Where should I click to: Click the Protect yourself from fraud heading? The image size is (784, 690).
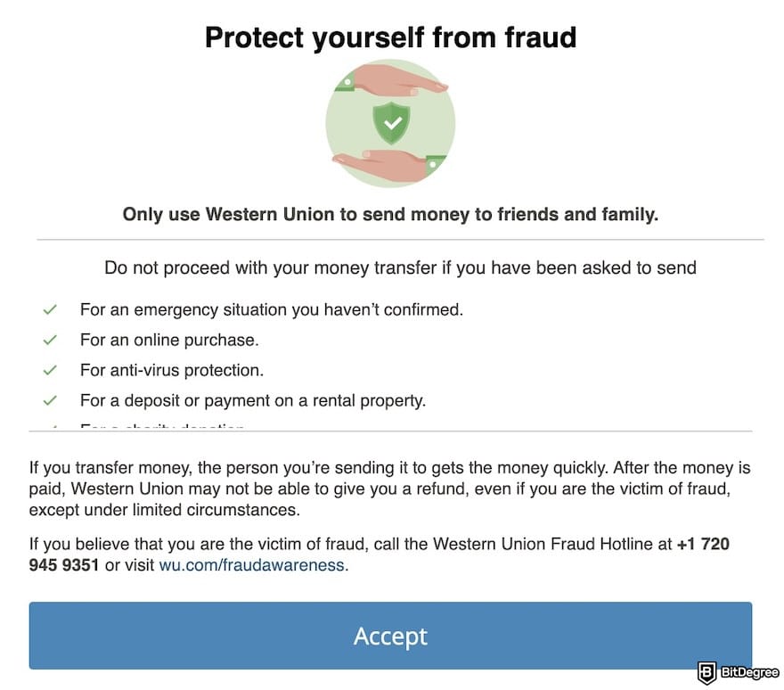tap(390, 37)
